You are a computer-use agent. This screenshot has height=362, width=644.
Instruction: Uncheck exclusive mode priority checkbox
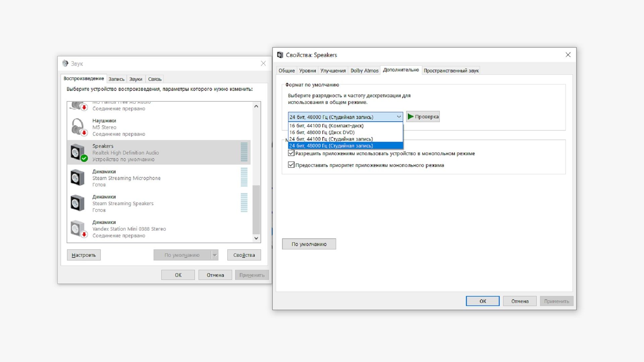(291, 165)
